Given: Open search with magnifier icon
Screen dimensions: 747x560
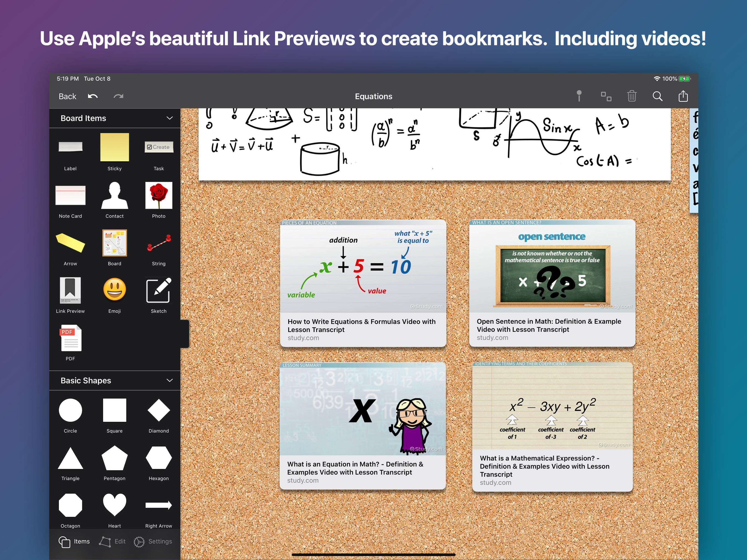Looking at the screenshot, I should (657, 96).
